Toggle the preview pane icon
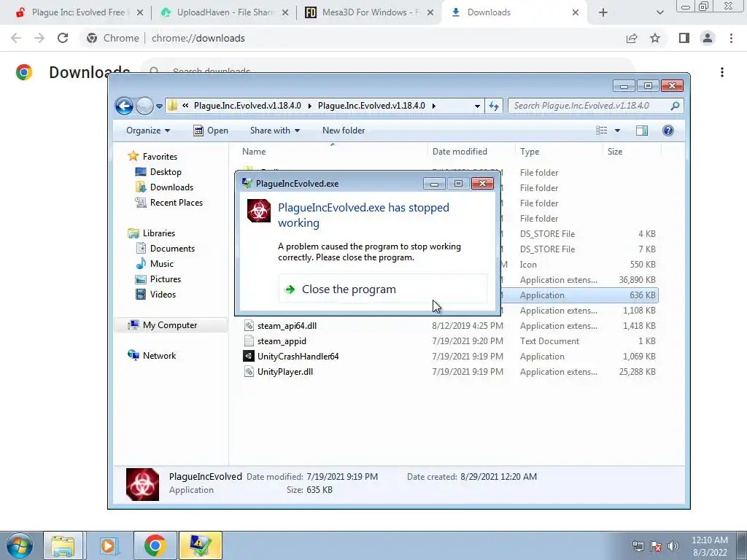This screenshot has width=747, height=560. [642, 131]
